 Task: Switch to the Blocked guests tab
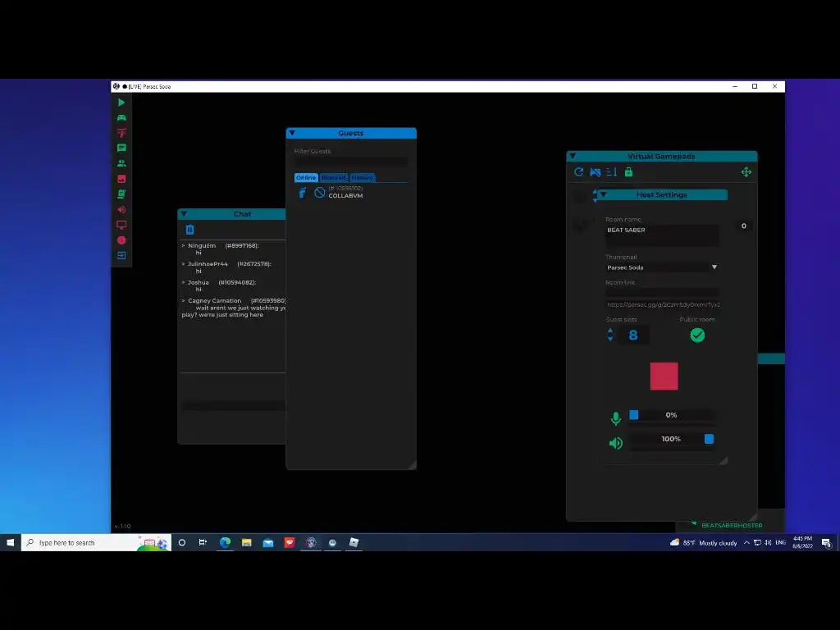click(x=333, y=177)
